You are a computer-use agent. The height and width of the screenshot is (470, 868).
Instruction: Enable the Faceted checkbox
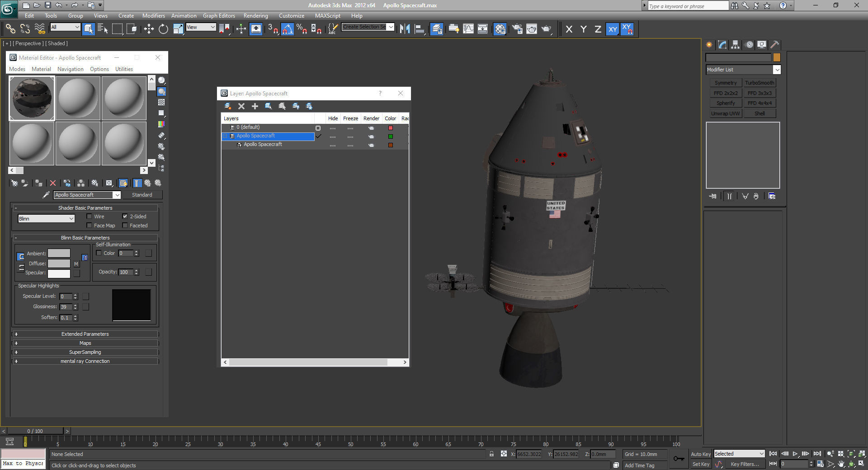(x=125, y=226)
